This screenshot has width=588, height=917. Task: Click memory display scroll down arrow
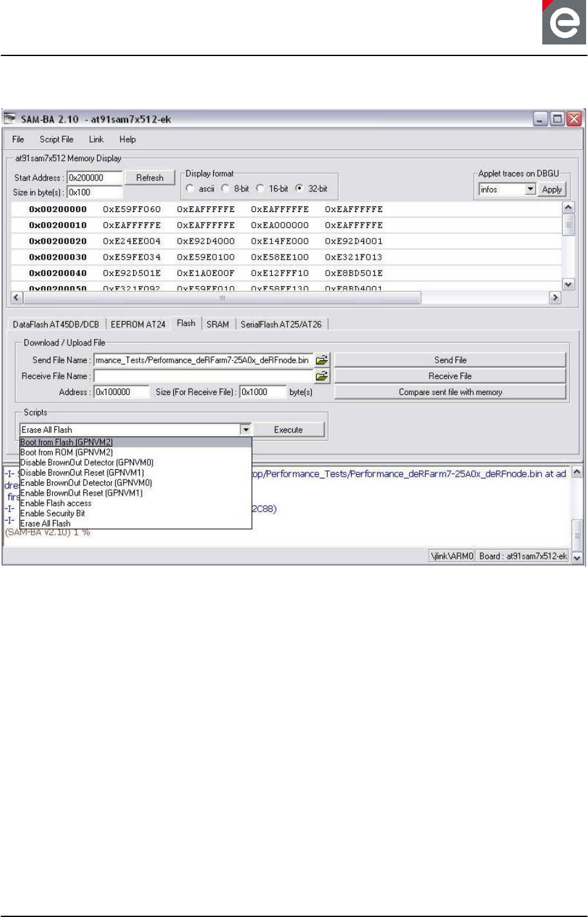pos(569,284)
